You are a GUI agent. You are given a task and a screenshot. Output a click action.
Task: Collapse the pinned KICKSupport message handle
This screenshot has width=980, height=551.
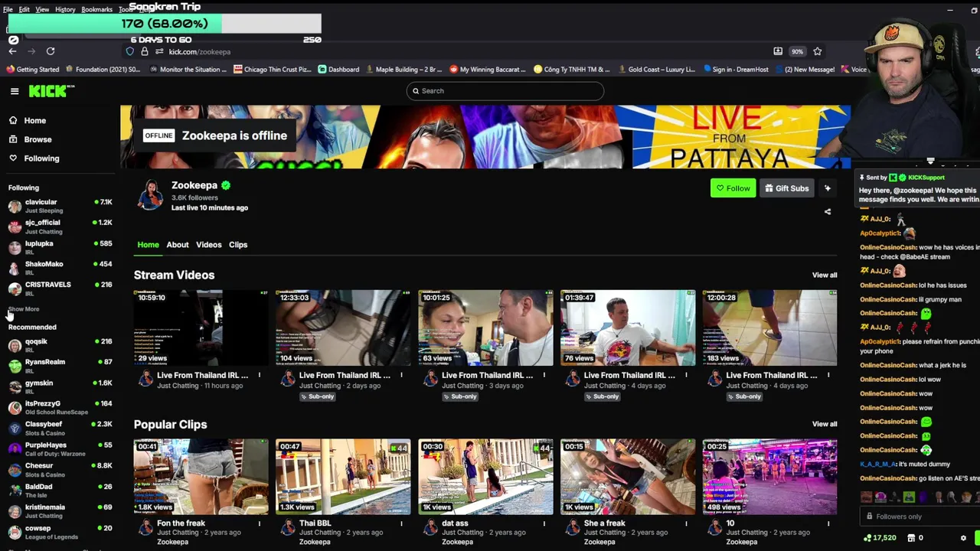pyautogui.click(x=930, y=161)
